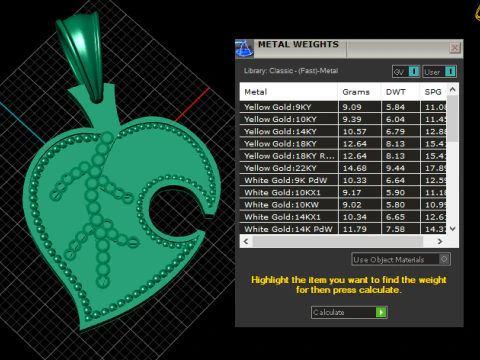Click the Calculate button

click(x=349, y=312)
